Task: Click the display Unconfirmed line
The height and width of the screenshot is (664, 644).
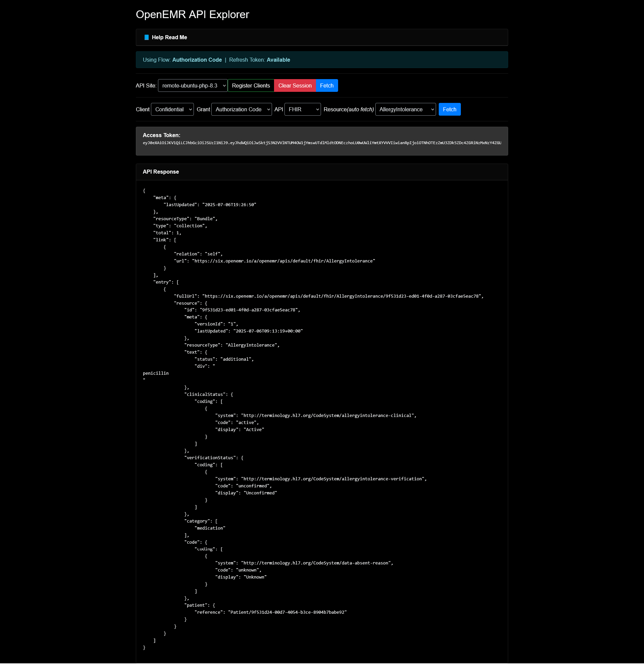Action: pyautogui.click(x=246, y=493)
